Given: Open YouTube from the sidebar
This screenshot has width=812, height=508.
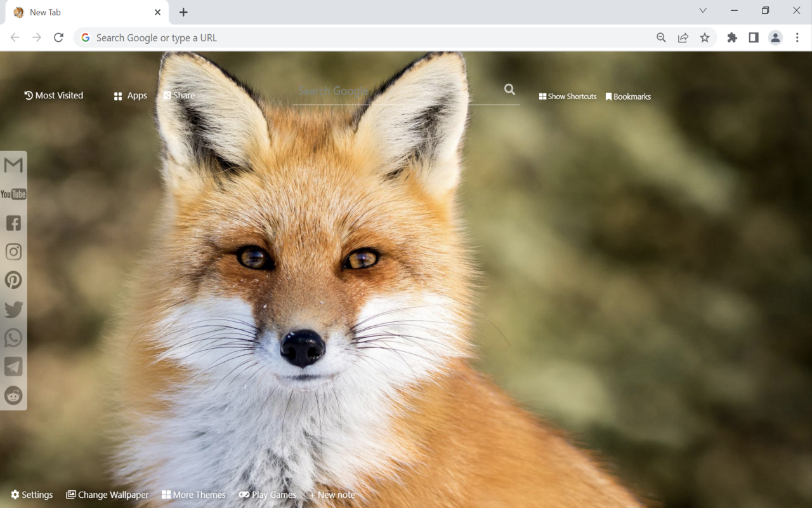Looking at the screenshot, I should 13,194.
